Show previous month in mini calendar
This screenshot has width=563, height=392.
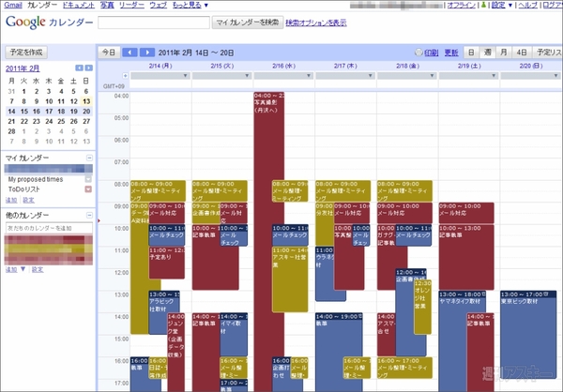tap(79, 68)
